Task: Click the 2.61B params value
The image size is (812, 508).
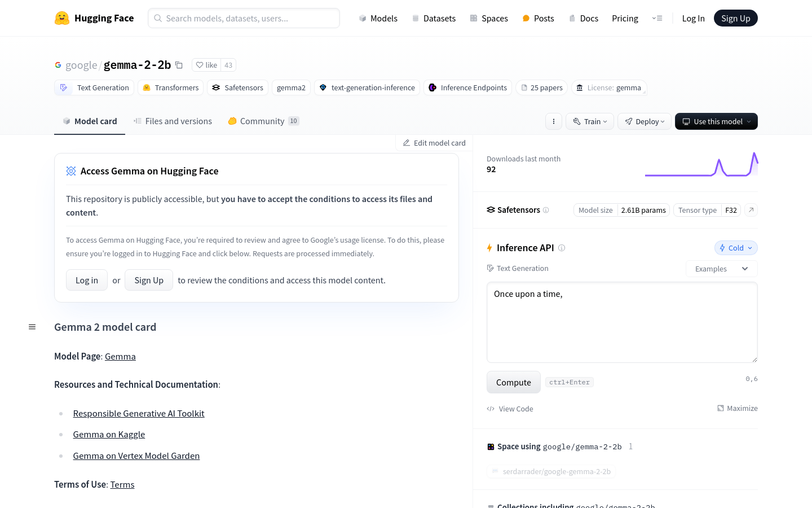Action: (x=643, y=210)
